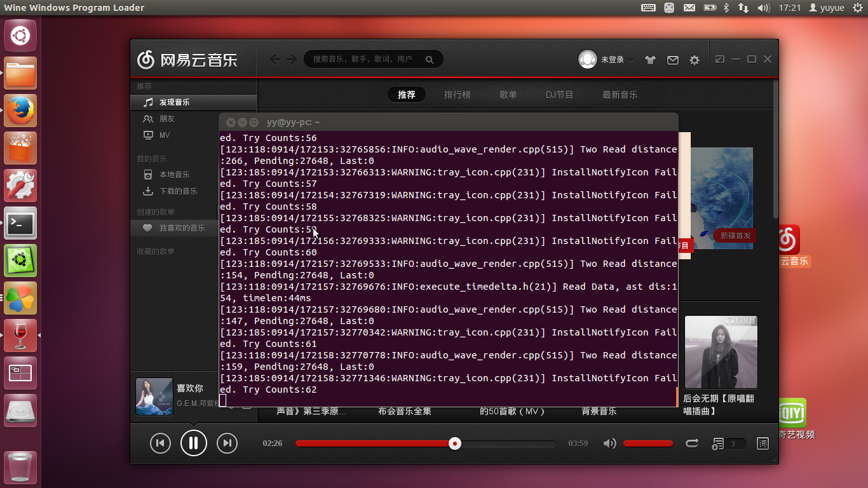Viewport: 868px width, 488px height.
Task: Click the red volume slider
Action: click(x=648, y=444)
